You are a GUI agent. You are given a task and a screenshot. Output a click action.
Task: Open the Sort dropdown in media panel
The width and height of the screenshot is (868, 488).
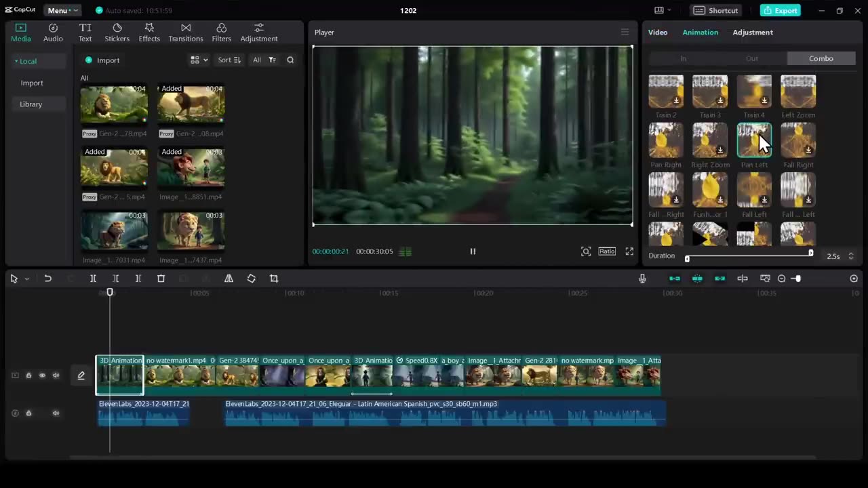tap(229, 60)
